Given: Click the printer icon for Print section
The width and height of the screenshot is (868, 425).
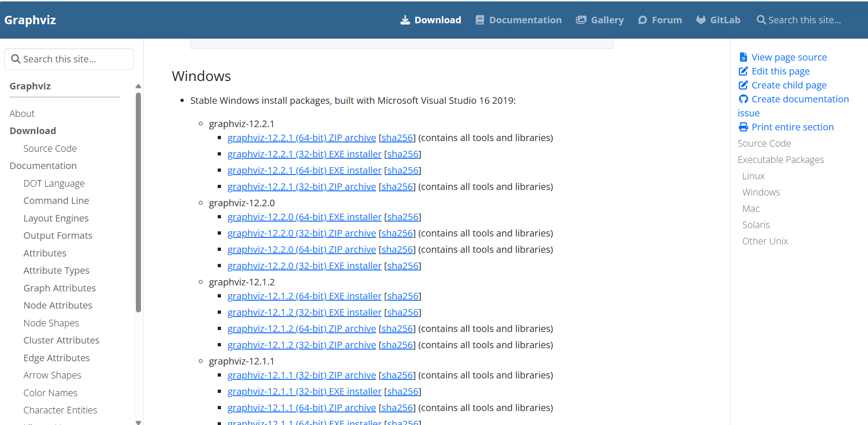Looking at the screenshot, I should click(743, 127).
